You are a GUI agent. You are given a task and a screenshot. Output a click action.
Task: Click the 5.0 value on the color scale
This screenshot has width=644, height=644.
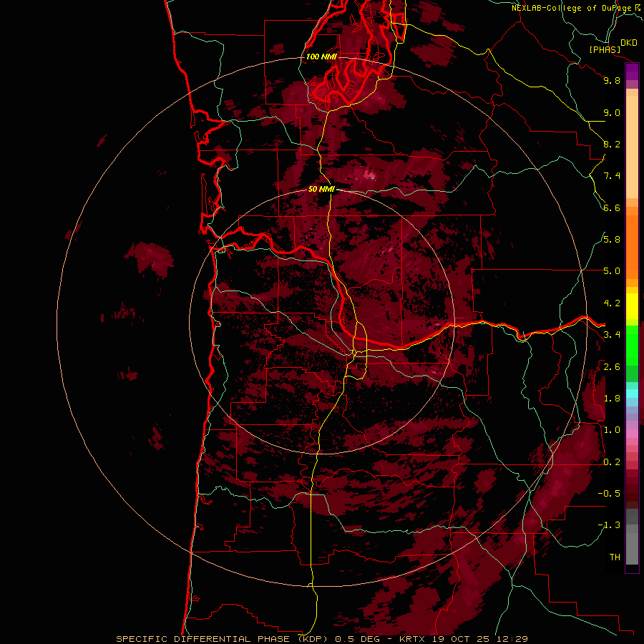click(x=612, y=271)
